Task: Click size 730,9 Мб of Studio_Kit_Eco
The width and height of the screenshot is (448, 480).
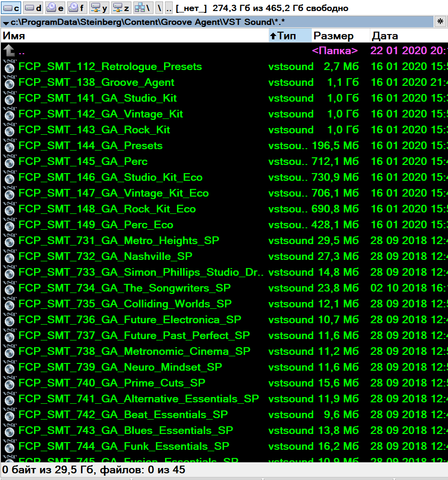Action: pos(335,177)
